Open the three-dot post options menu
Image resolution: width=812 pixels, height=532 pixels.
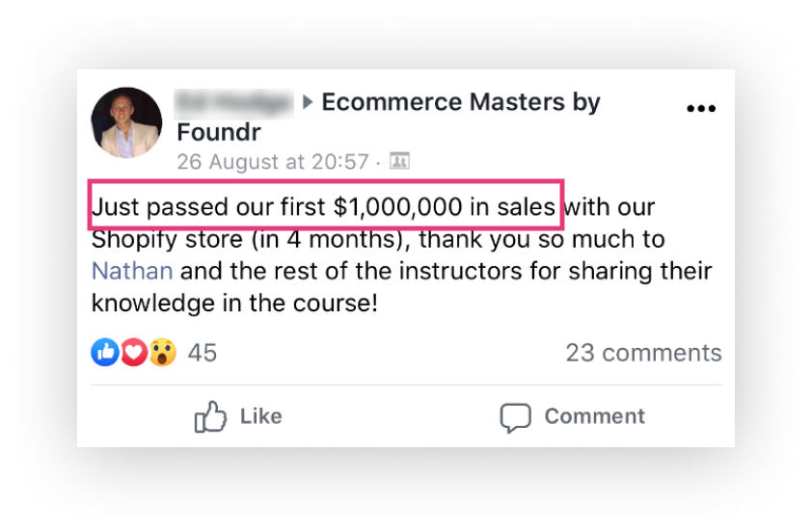(x=701, y=108)
